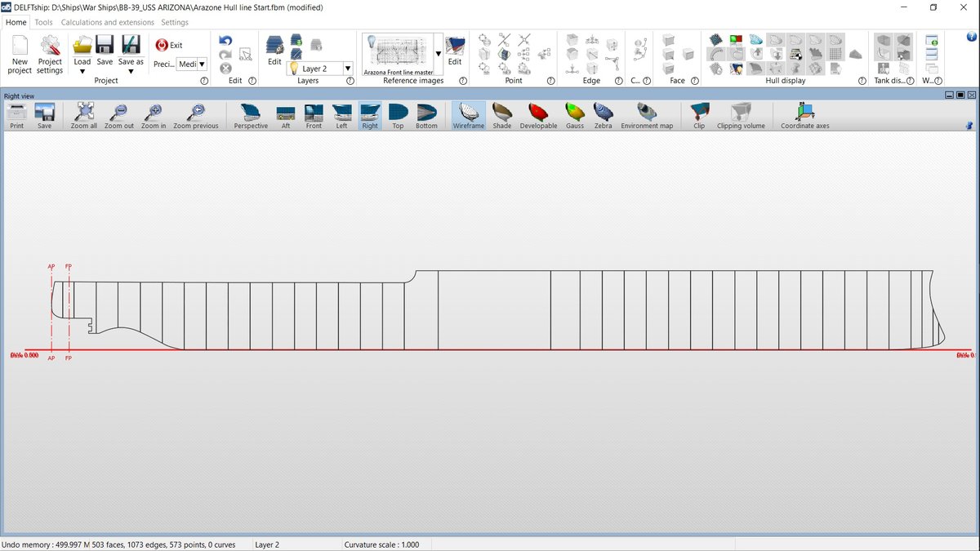Show the Coordinate axes
The width and height of the screenshot is (980, 551).
(x=804, y=115)
